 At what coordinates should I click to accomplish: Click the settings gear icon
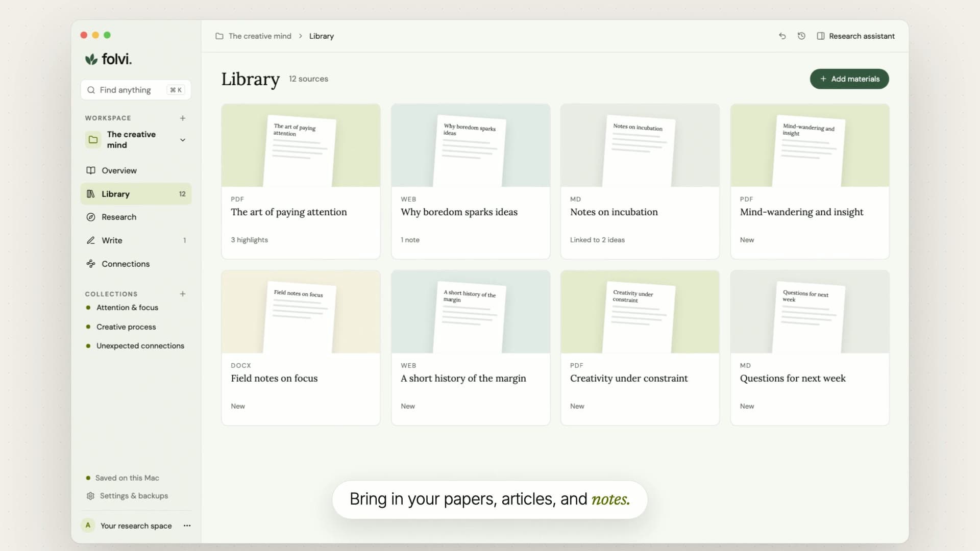pyautogui.click(x=90, y=496)
